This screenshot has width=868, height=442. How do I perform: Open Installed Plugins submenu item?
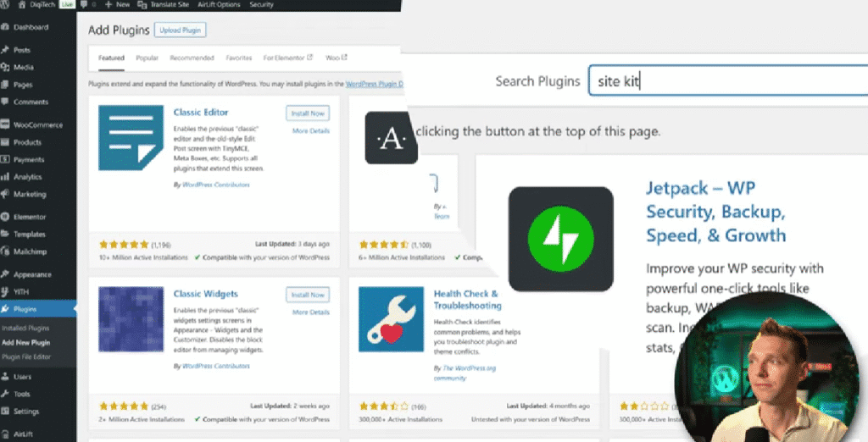25,328
